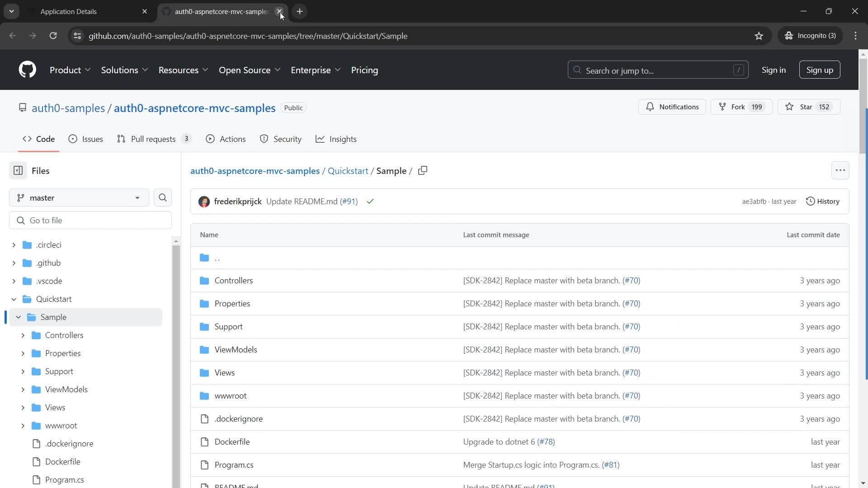Open the tab search dropdown arrow
The width and height of the screenshot is (868, 488).
tap(11, 11)
